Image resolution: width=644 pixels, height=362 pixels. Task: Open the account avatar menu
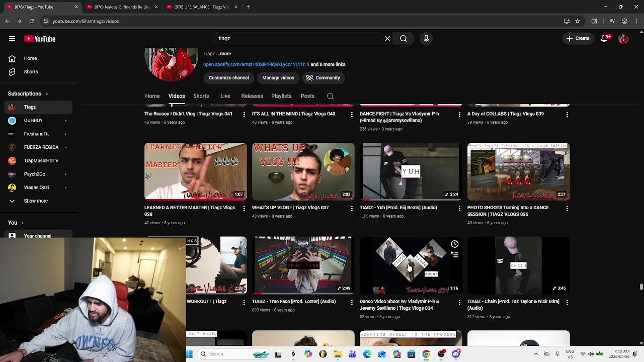[x=623, y=39]
